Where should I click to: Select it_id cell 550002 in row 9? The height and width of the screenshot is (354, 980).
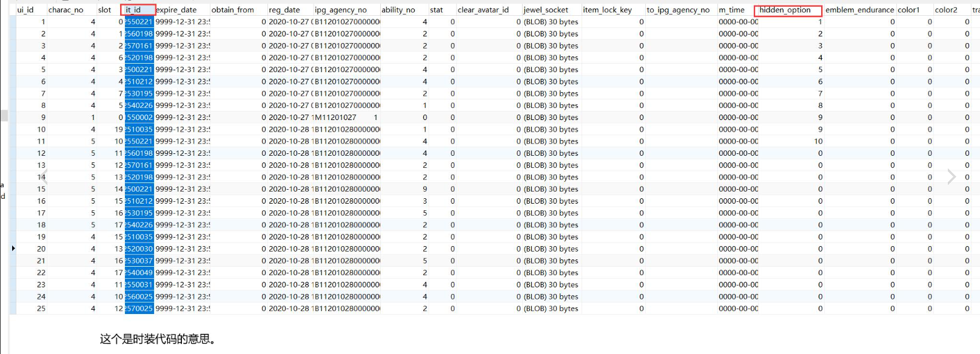pyautogui.click(x=139, y=118)
